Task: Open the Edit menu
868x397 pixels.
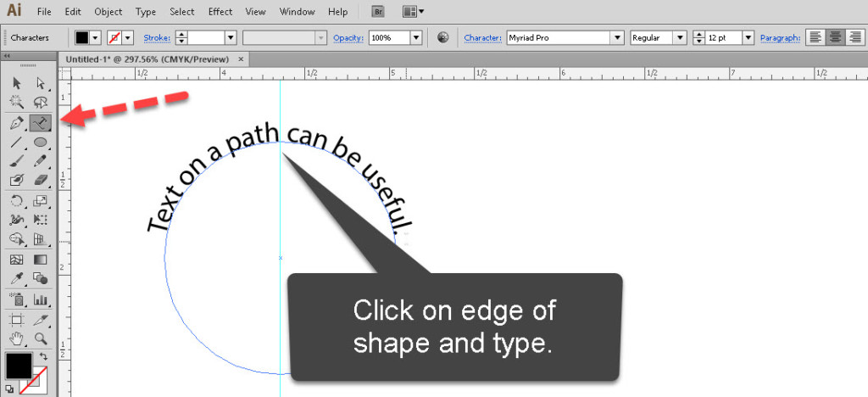Action: tap(73, 12)
